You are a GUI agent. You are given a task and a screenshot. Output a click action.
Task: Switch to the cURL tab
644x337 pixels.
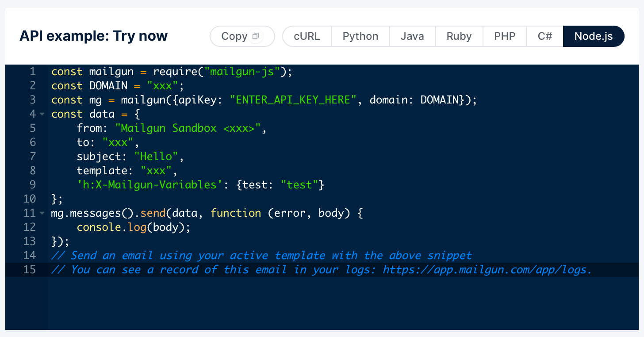point(307,36)
